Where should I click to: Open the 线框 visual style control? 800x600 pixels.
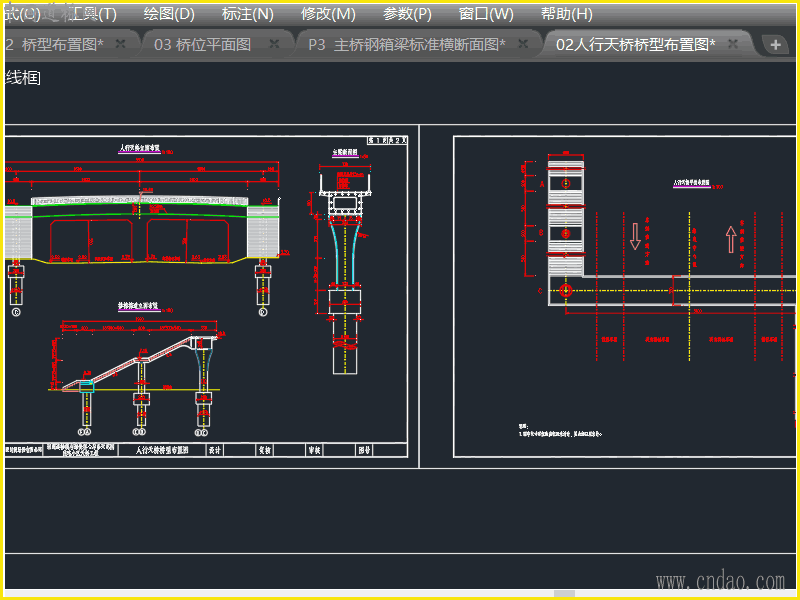[22, 78]
